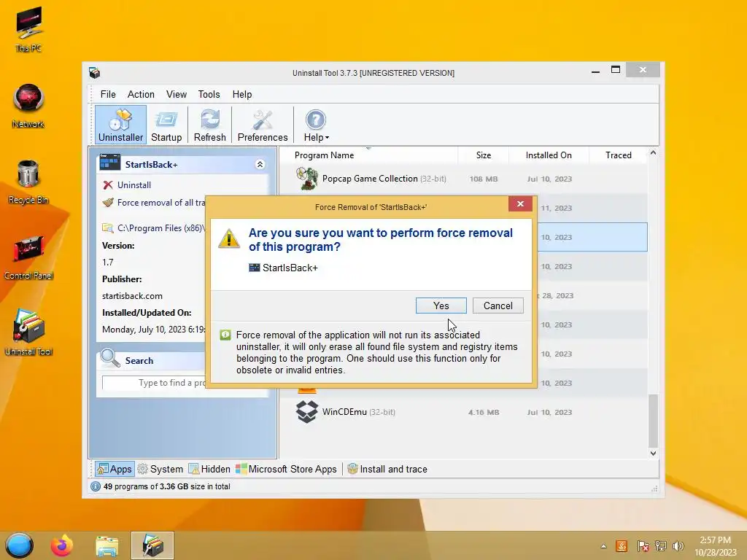Click the status bar info icon
Screen dimensions: 747x560
(96, 486)
